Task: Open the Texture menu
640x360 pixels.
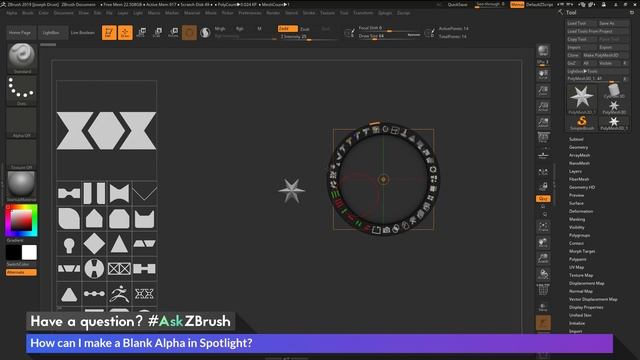Action: [327, 13]
